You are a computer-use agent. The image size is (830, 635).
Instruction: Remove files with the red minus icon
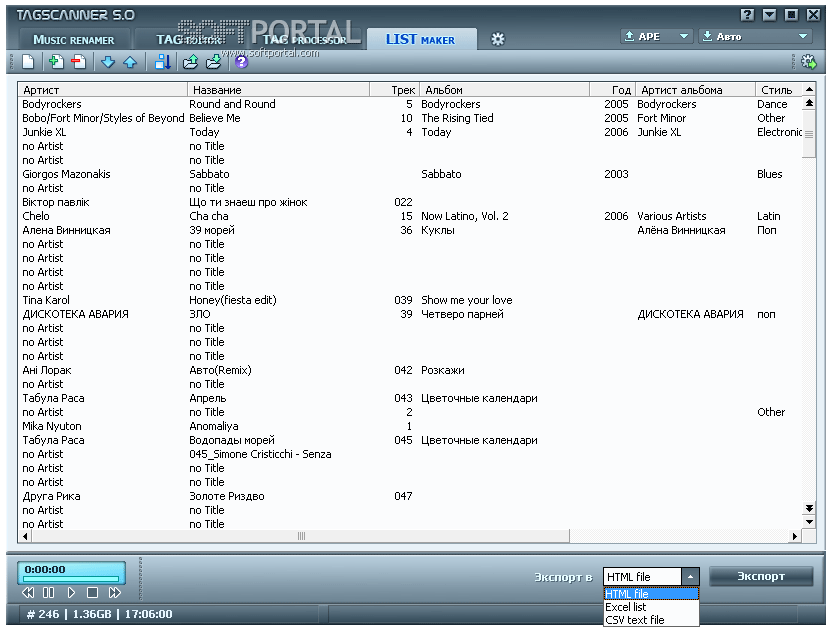tap(78, 62)
